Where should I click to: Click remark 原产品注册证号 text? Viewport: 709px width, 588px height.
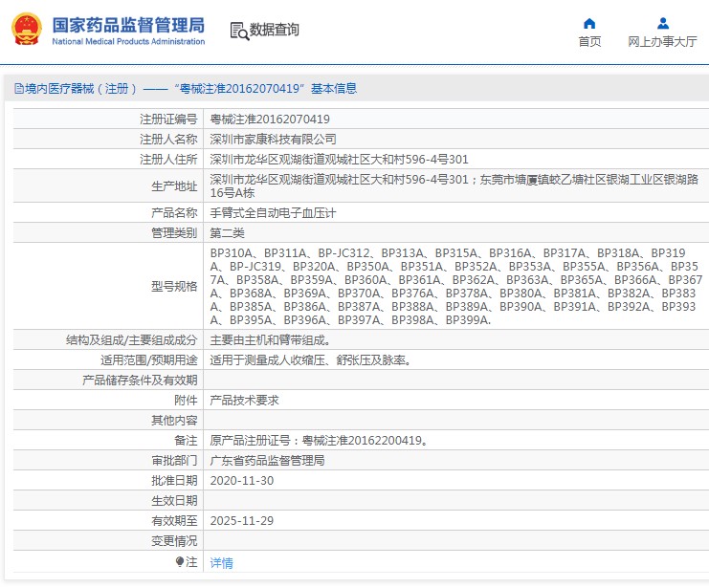pos(319,441)
